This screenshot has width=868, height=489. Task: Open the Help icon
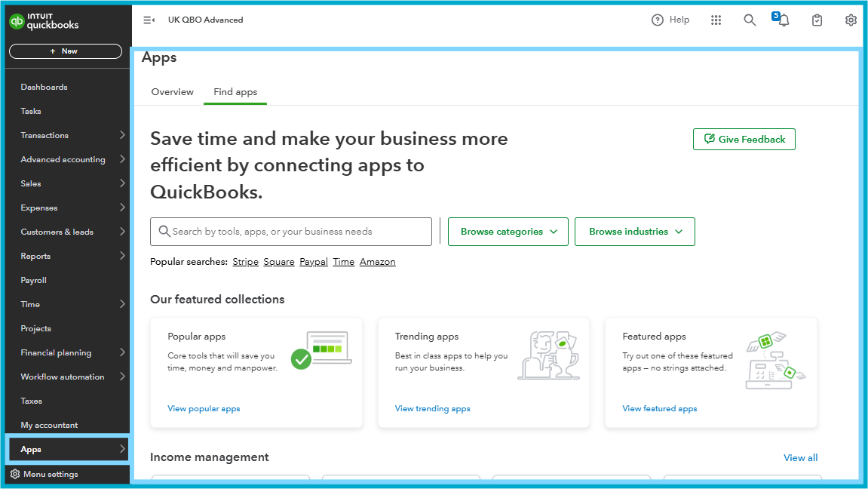(x=657, y=20)
